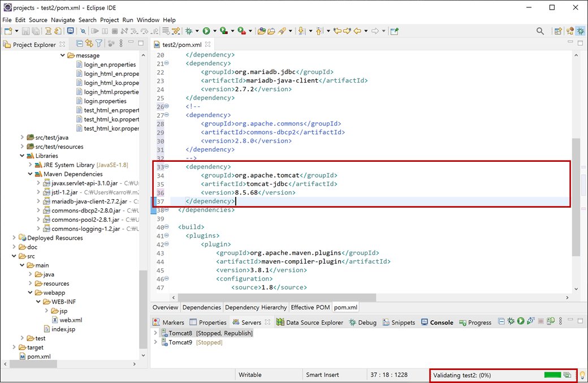Screen dimensions: 588x383
Task: Click the Back navigation arrow icon
Action: tap(357, 31)
